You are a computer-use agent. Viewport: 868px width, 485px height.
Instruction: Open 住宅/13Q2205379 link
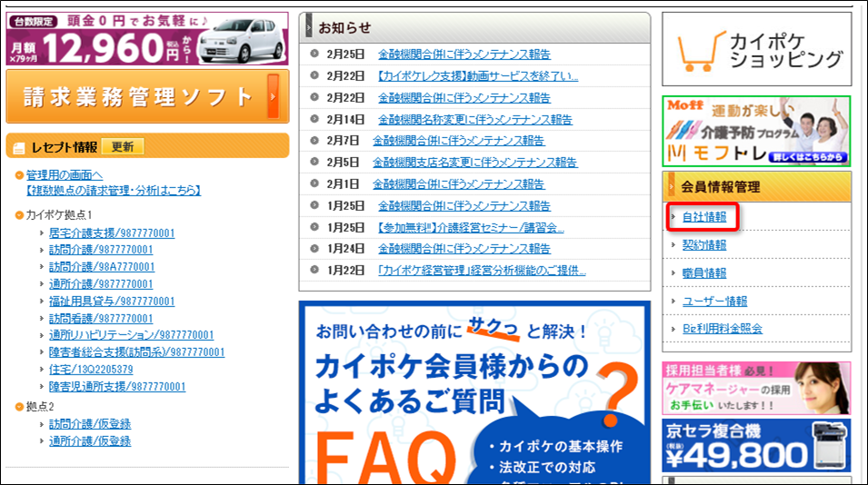click(x=91, y=369)
